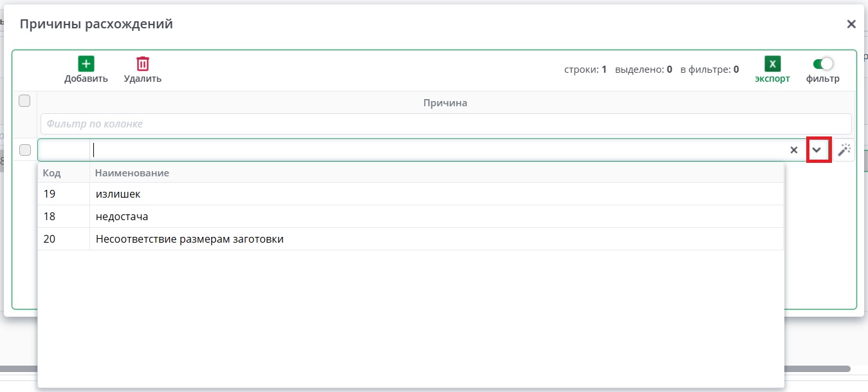868x392 pixels.
Task: Close the Причины расхождений dialog
Action: tap(851, 24)
